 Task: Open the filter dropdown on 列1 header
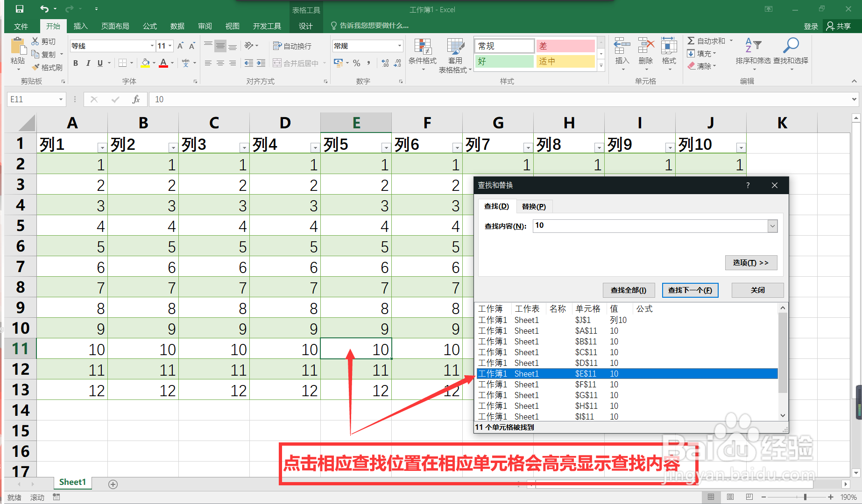[x=102, y=147]
